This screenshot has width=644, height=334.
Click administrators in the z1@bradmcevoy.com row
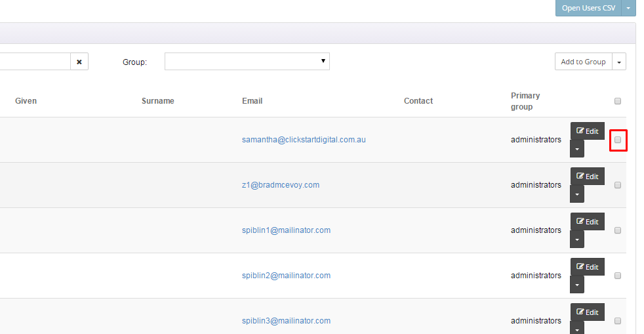[x=536, y=185]
